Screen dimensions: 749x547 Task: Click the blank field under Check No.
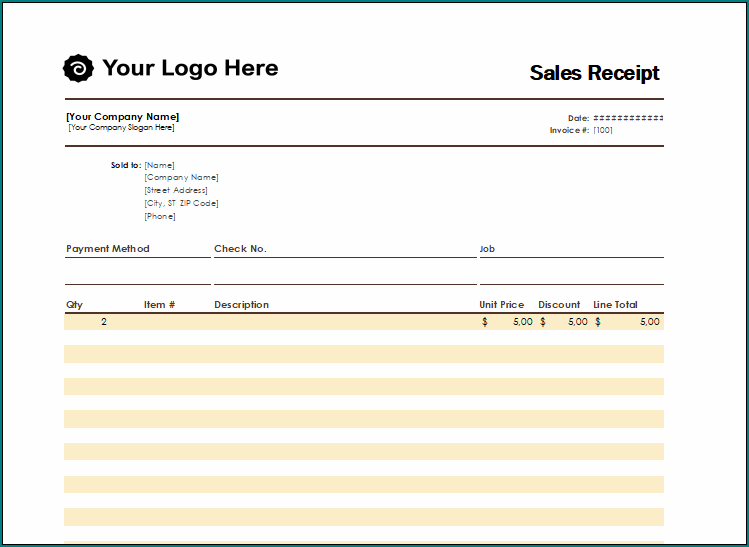click(344, 272)
